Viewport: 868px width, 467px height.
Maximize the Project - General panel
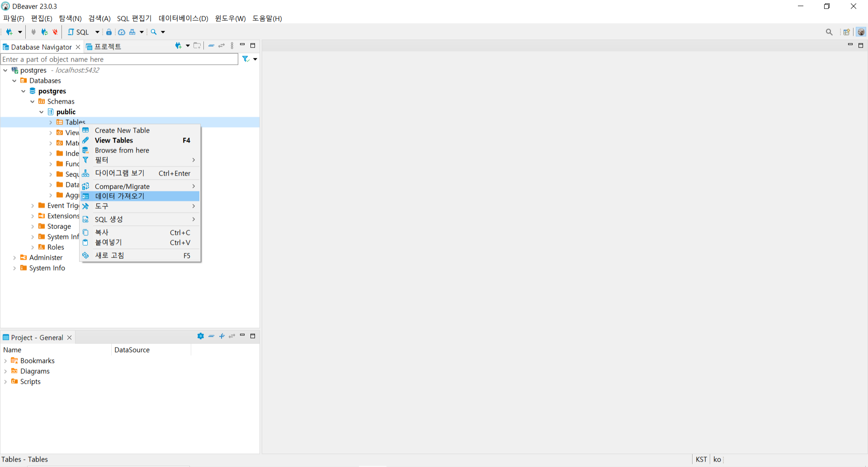[253, 336]
